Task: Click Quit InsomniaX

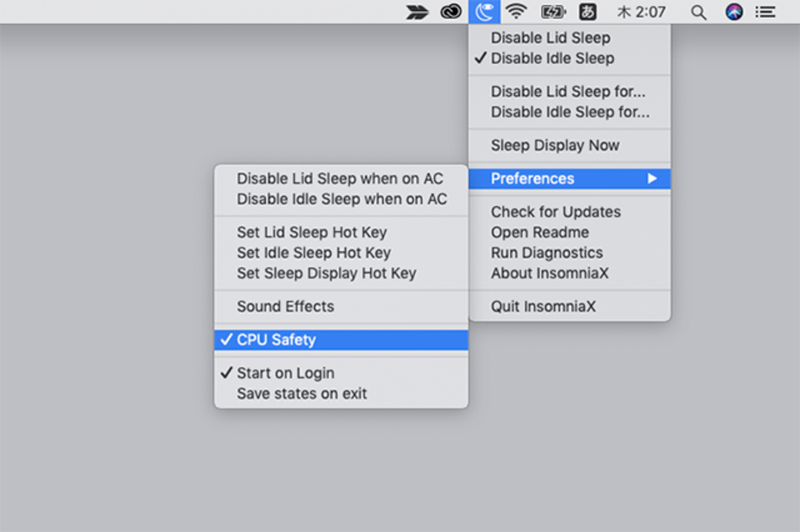Action: pos(543,306)
